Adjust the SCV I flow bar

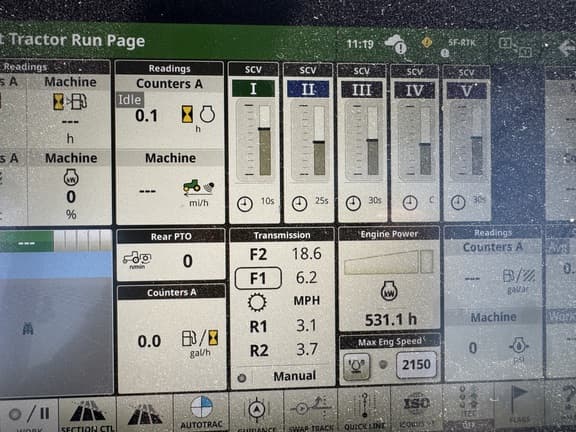[x=264, y=140]
